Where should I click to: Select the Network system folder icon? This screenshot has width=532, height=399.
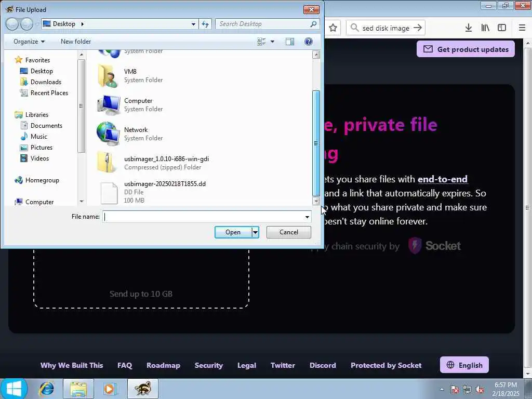(x=108, y=134)
